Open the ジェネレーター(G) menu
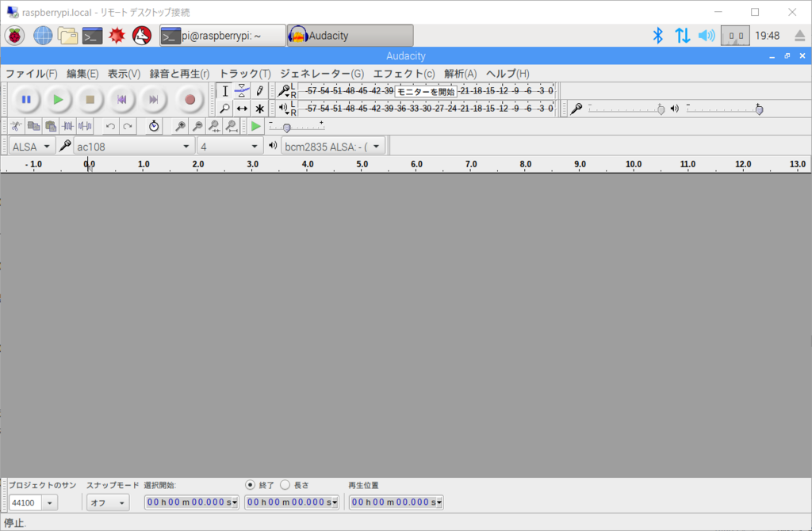This screenshot has height=531, width=812. pos(322,74)
